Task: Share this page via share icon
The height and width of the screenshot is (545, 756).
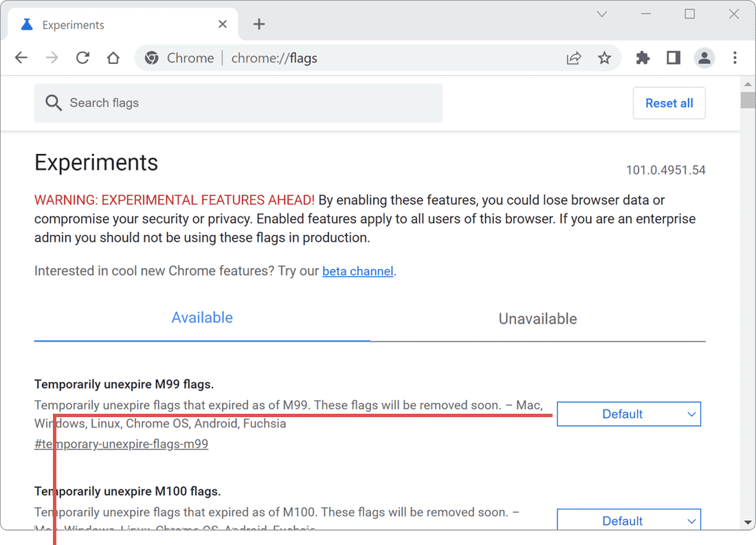Action: click(x=574, y=58)
